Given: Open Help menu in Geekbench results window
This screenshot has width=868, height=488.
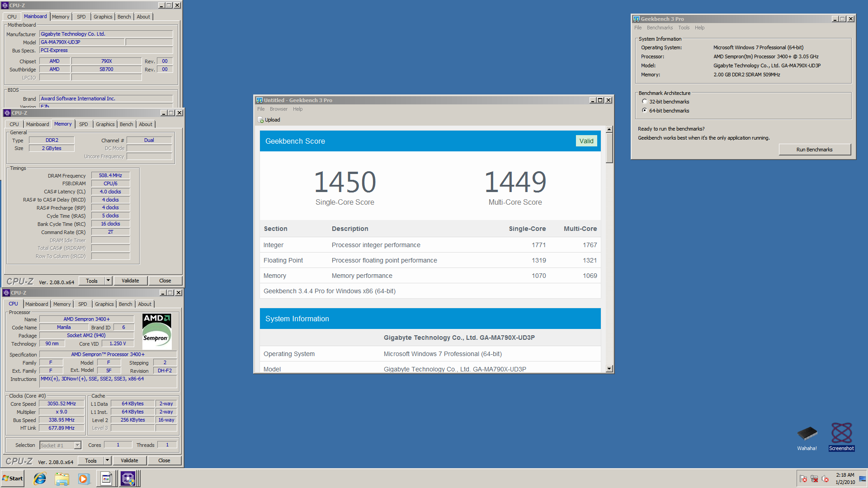Looking at the screenshot, I should coord(297,109).
